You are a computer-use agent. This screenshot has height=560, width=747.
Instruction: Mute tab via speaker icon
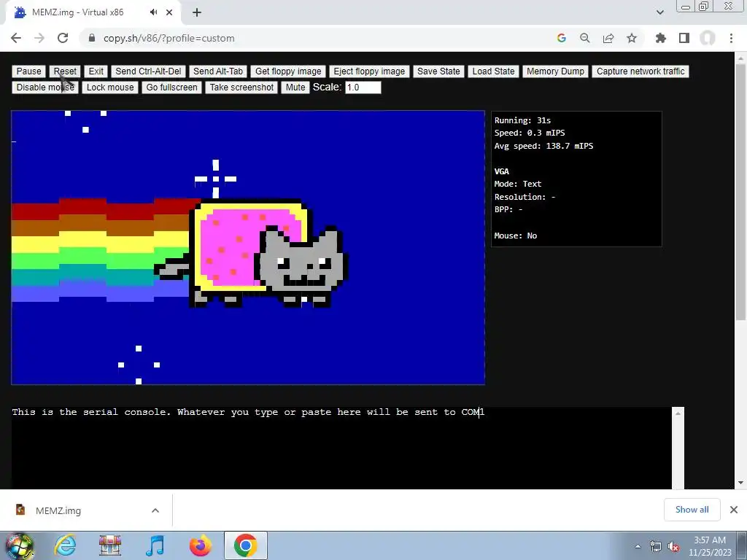153,12
